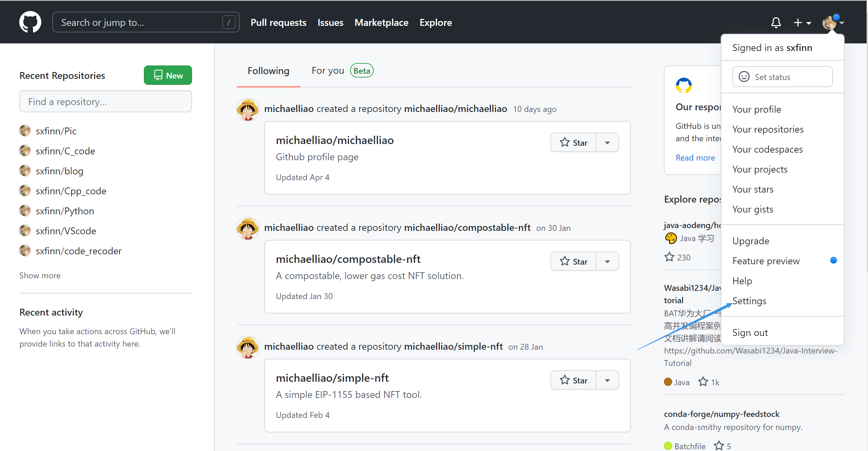Click the blue Feature preview indicator dot

(x=833, y=260)
